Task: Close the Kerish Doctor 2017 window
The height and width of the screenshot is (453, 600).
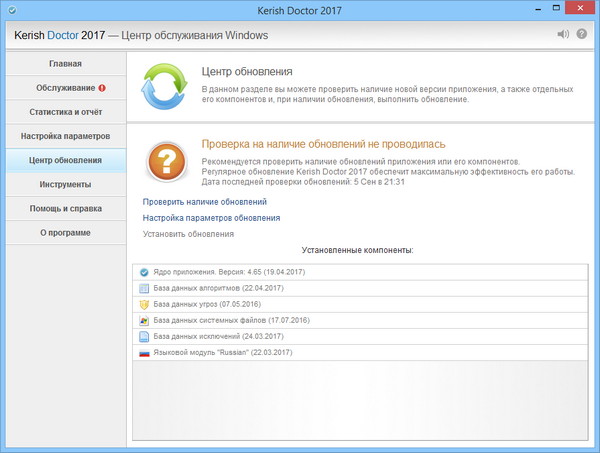Action: 580,8
